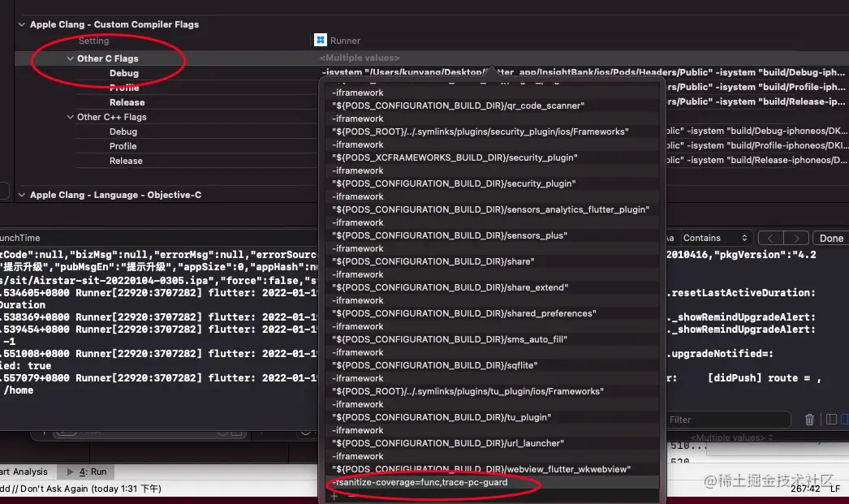Image resolution: width=849 pixels, height=504 pixels.
Task: Click the Debug-iphoneos/DK C++ flags value
Action: (757, 131)
